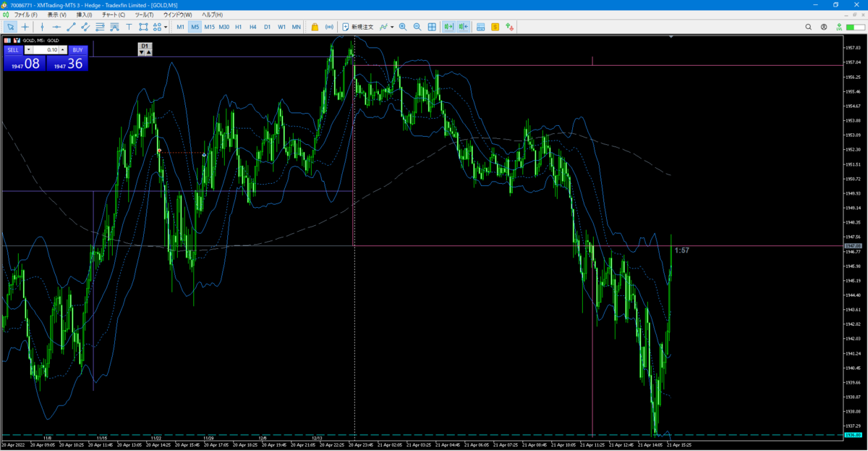
Task: Draw a vertical line tool
Action: [x=42, y=27]
